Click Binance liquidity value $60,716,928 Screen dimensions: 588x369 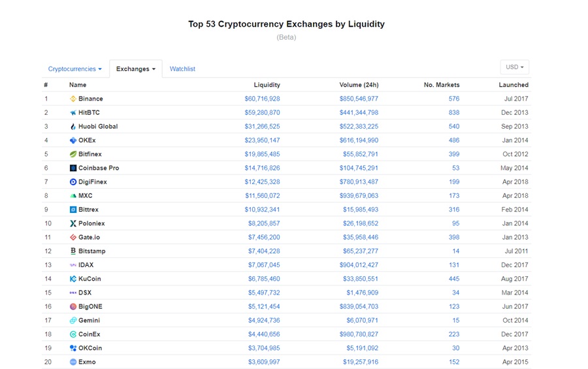[262, 99]
